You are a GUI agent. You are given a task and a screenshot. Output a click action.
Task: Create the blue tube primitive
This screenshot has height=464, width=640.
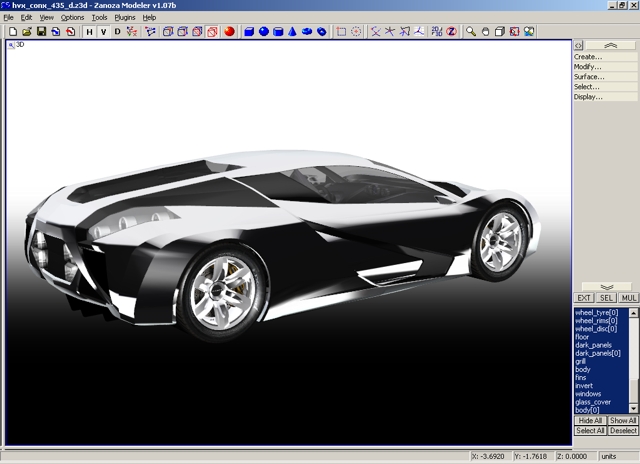(322, 31)
